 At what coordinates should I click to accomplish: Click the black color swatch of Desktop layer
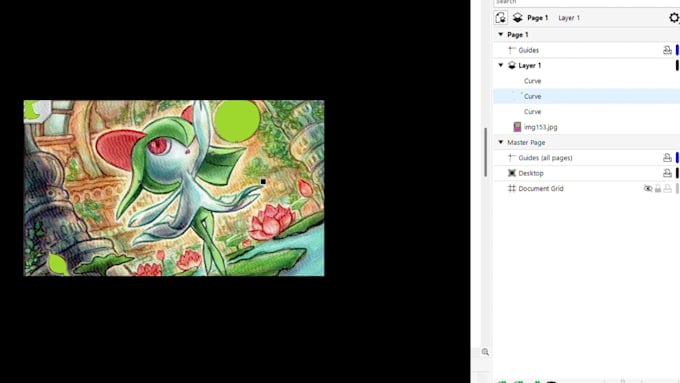click(x=677, y=173)
